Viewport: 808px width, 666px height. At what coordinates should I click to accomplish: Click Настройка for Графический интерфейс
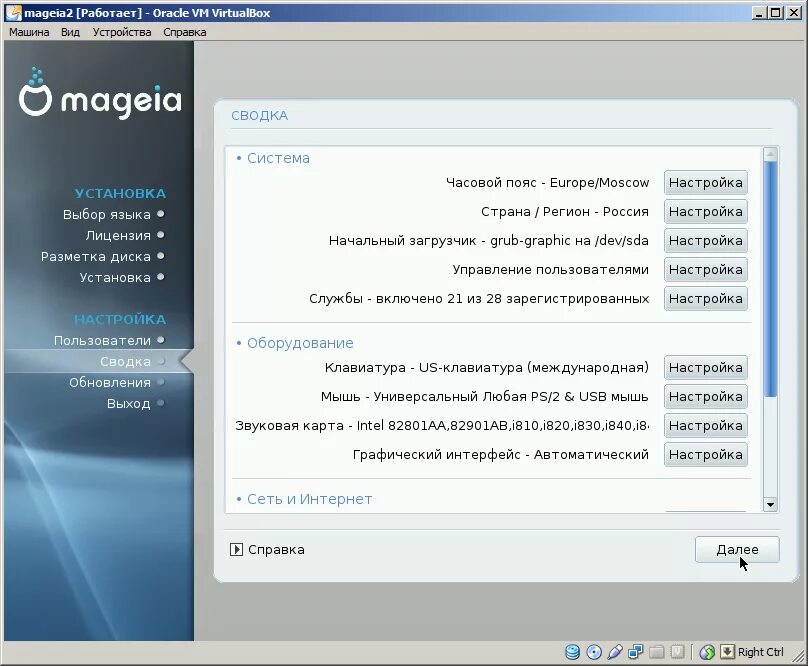[x=705, y=455]
